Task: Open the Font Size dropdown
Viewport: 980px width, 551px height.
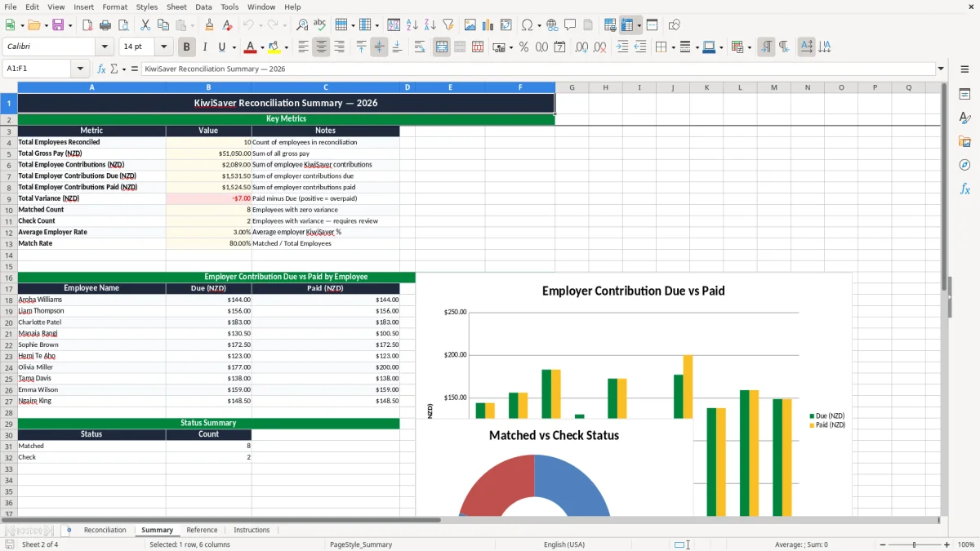Action: tap(164, 47)
